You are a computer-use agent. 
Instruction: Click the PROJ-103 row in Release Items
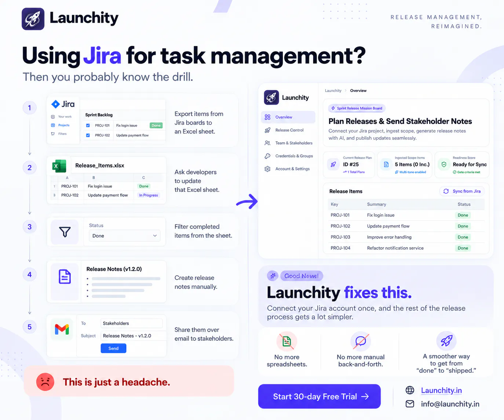(x=406, y=237)
